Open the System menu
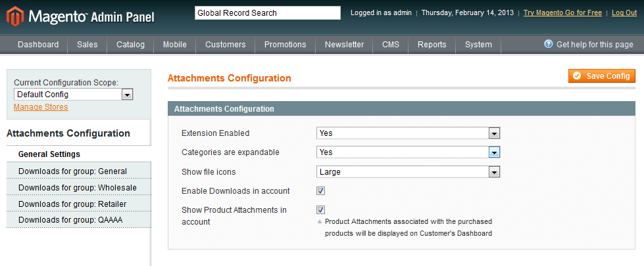The image size is (644, 266). (x=478, y=45)
